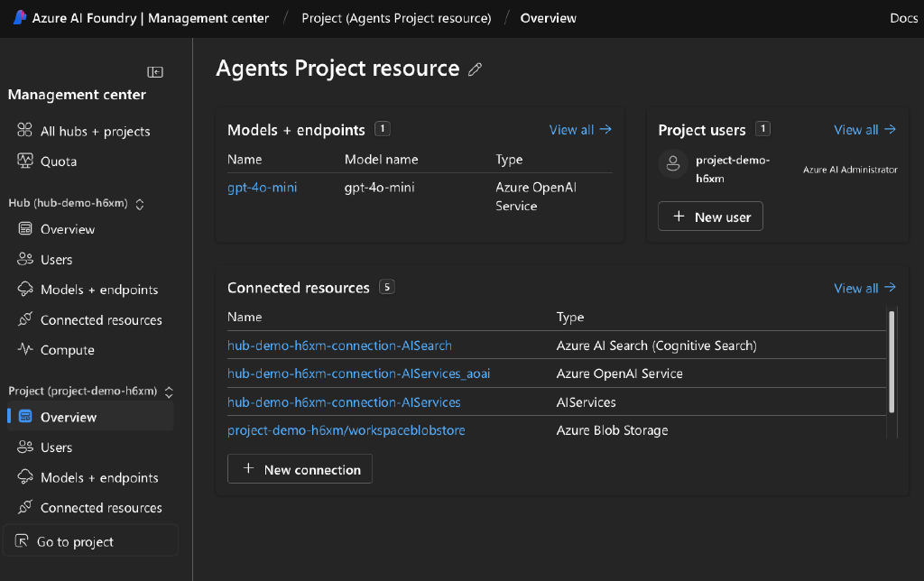Click the New user button
Screen dimensions: 924x581
[710, 216]
